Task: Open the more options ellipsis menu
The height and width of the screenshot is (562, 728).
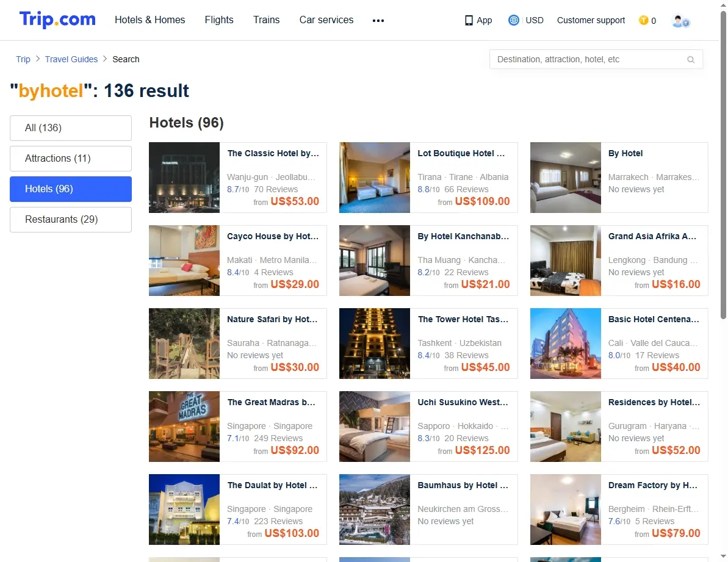Action: point(378,20)
